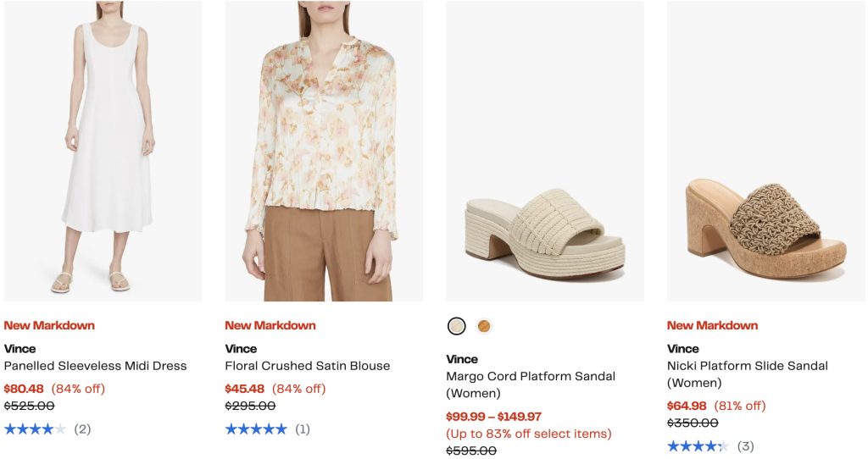
Task: Click the $80.48 sale price
Action: pyautogui.click(x=24, y=389)
